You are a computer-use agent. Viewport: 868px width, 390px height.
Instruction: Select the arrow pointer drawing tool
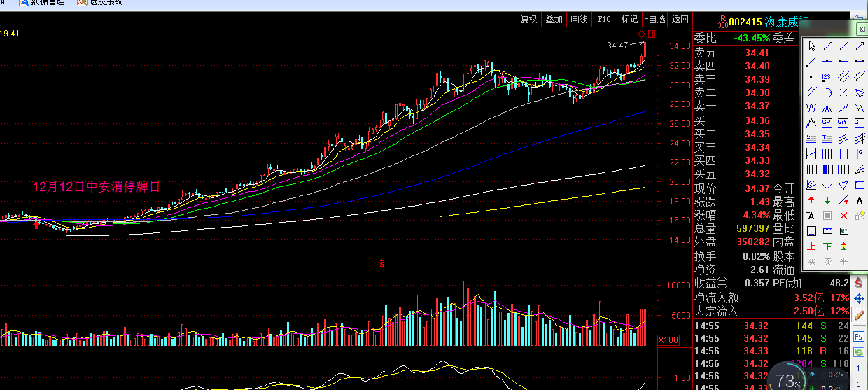[811, 46]
